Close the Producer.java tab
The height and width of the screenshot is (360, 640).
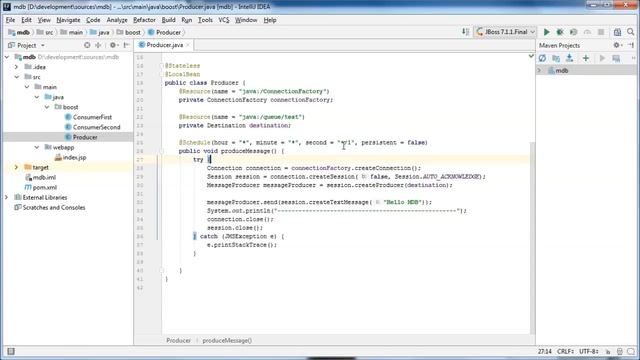[x=188, y=45]
